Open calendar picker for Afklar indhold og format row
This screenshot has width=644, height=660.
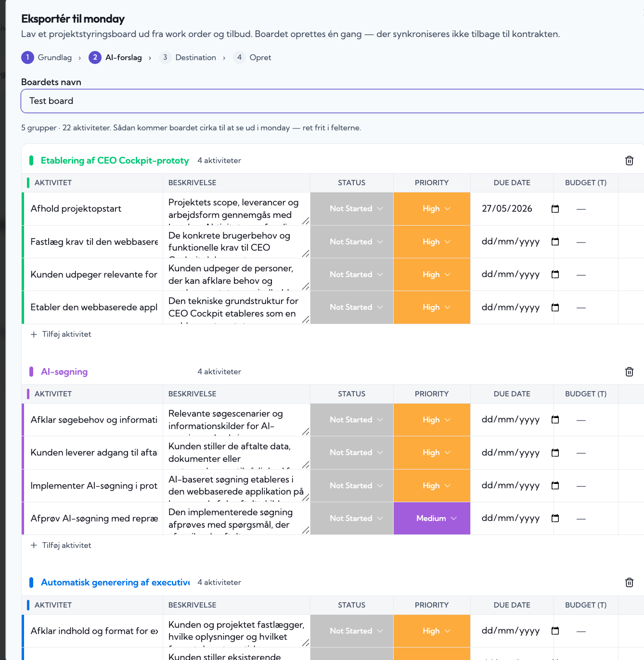click(x=555, y=631)
